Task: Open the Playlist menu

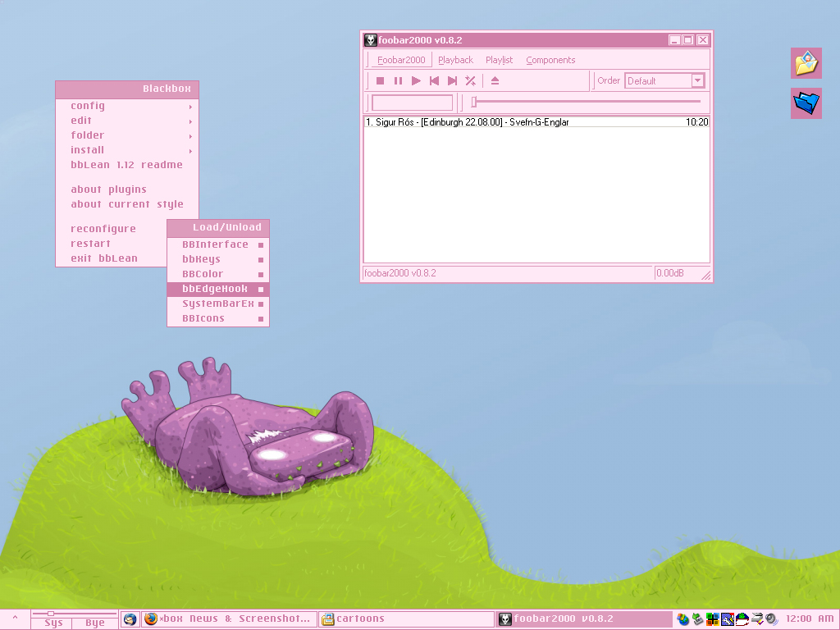Action: tap(499, 60)
